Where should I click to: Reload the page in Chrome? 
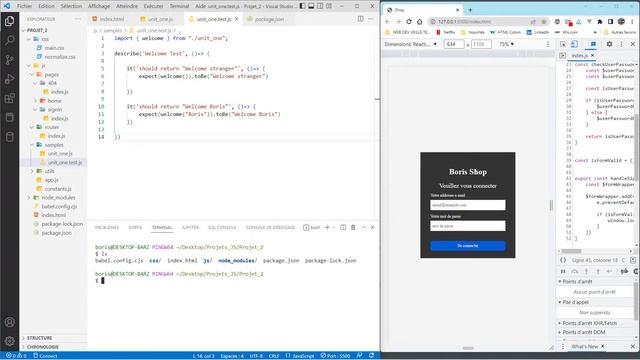(409, 22)
